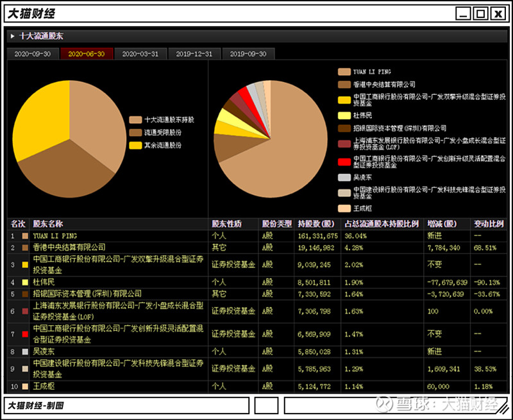Click the 吴凌东 legend swatch

click(344, 178)
